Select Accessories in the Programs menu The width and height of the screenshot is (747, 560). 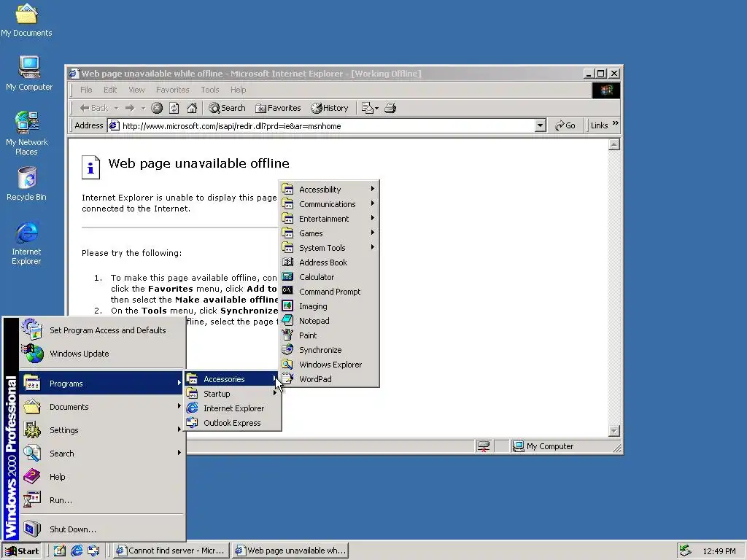tap(231, 379)
